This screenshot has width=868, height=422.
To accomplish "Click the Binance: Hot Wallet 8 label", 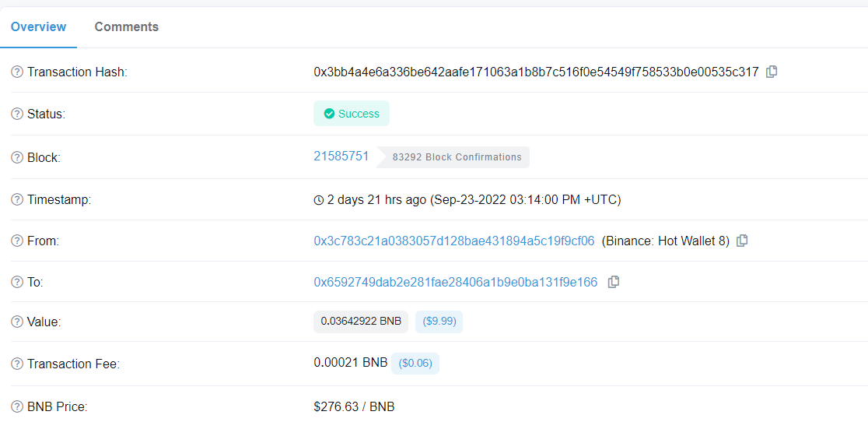I will point(666,241).
